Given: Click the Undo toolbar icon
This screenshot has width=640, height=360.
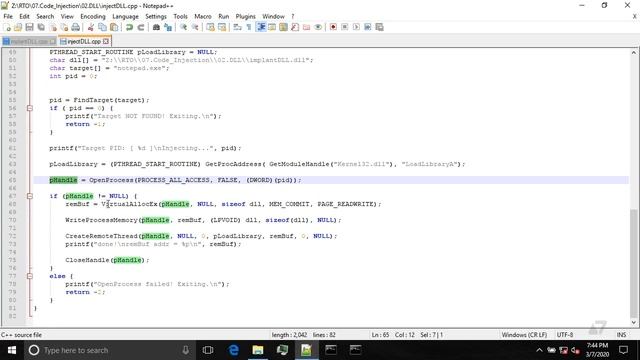Looking at the screenshot, I should coord(129,27).
